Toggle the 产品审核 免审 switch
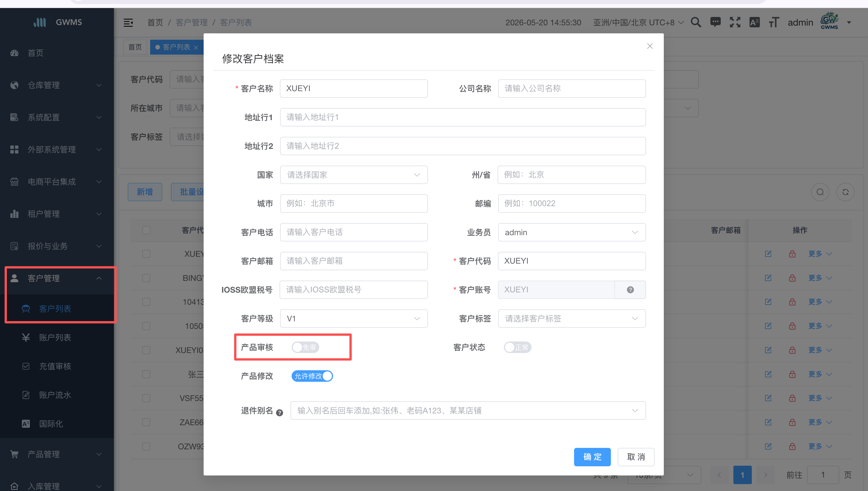The height and width of the screenshot is (491, 868). (x=305, y=347)
